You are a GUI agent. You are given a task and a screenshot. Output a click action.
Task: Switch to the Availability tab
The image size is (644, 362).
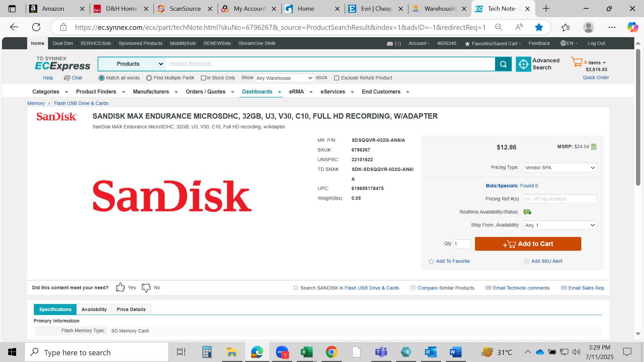point(94,309)
